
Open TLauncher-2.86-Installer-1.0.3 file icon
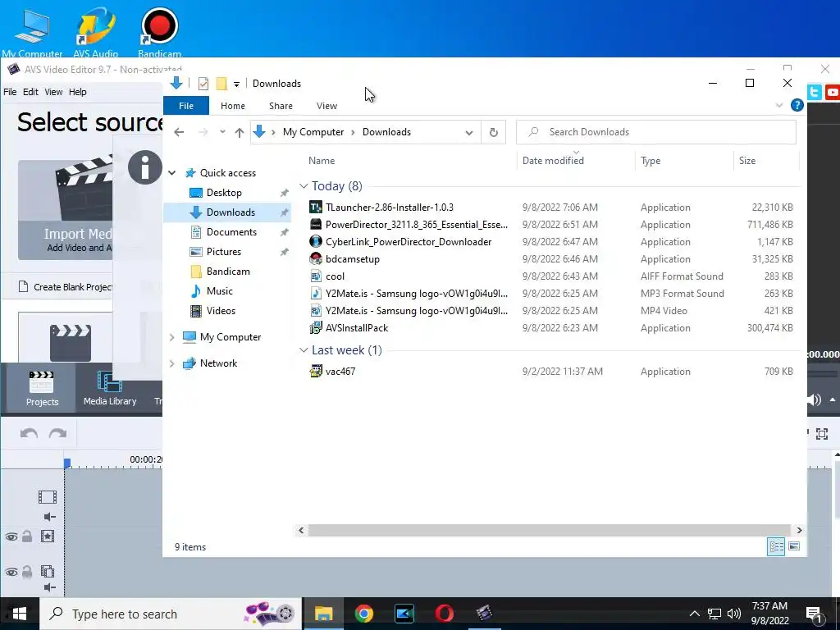(x=316, y=208)
